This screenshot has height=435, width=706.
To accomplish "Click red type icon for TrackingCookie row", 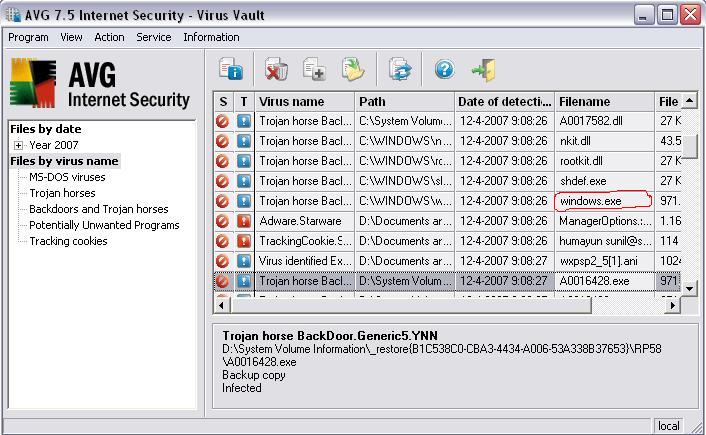I will point(244,241).
